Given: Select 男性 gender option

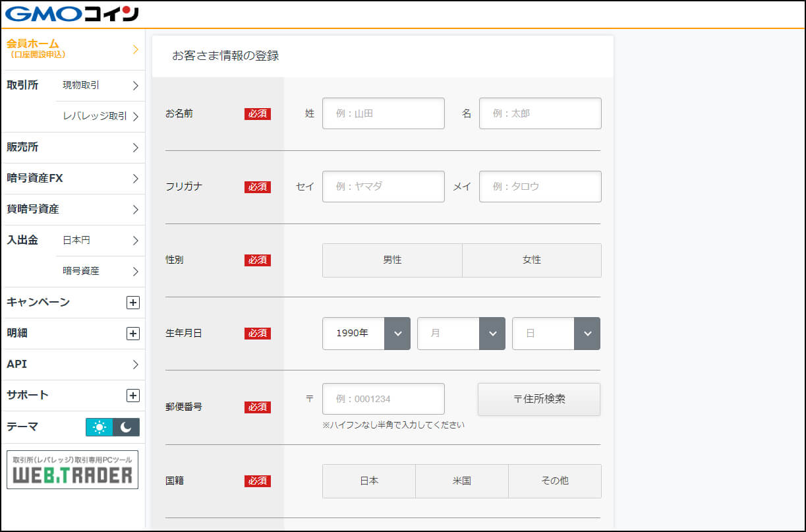Looking at the screenshot, I should coord(392,260).
